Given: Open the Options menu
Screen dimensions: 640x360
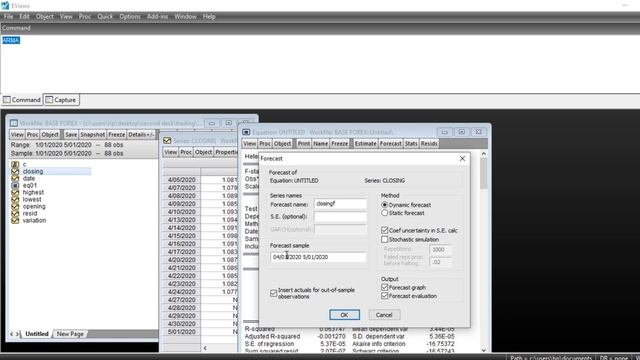Looking at the screenshot, I should (130, 16).
